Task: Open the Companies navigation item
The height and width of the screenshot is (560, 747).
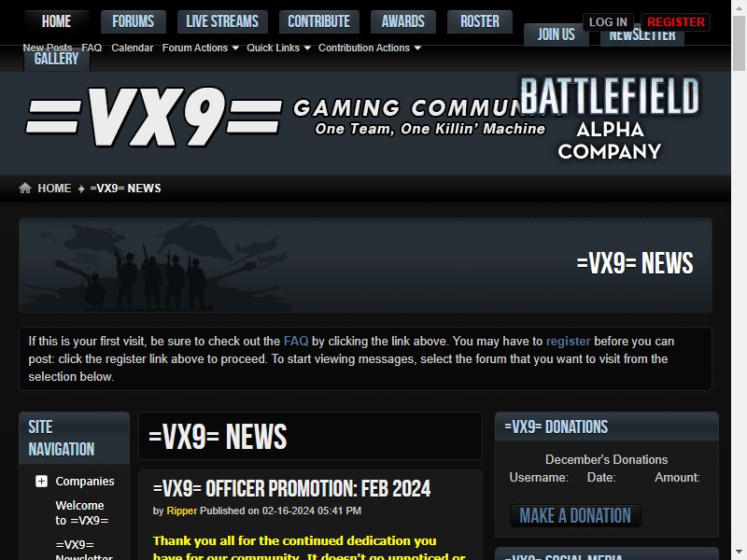Action: [x=85, y=482]
